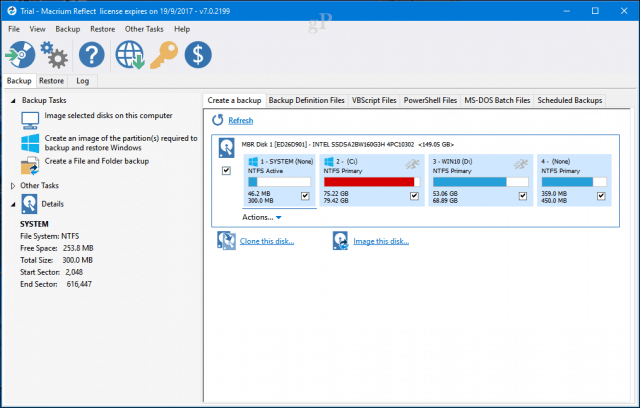Click the Macrium Reflect title bar app icon
The image size is (640, 408).
coord(11,11)
